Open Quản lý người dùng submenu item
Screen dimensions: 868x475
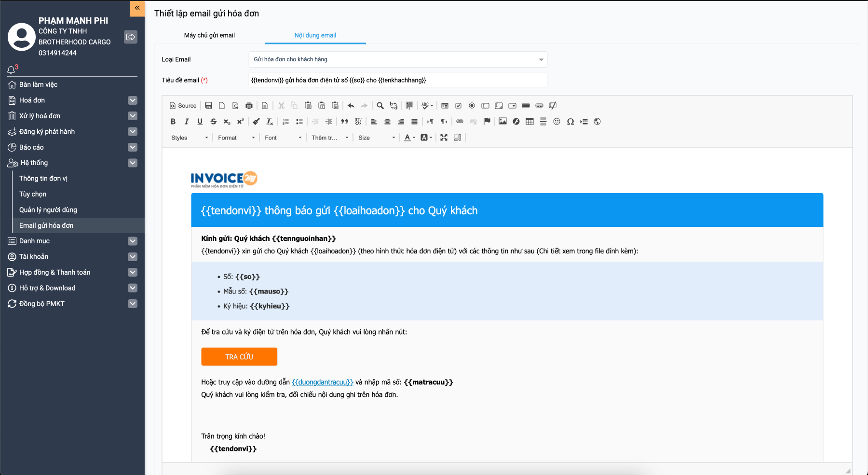tap(48, 210)
